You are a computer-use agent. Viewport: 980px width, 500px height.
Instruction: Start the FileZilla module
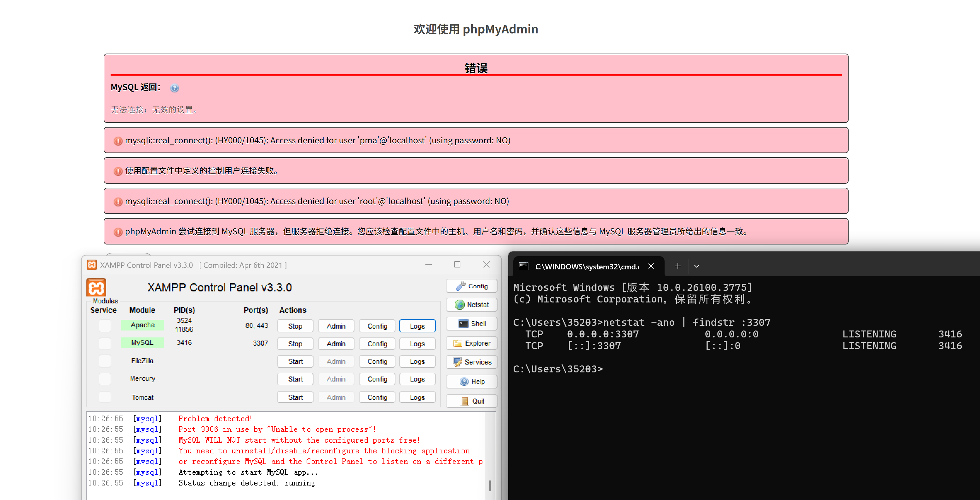coord(295,361)
